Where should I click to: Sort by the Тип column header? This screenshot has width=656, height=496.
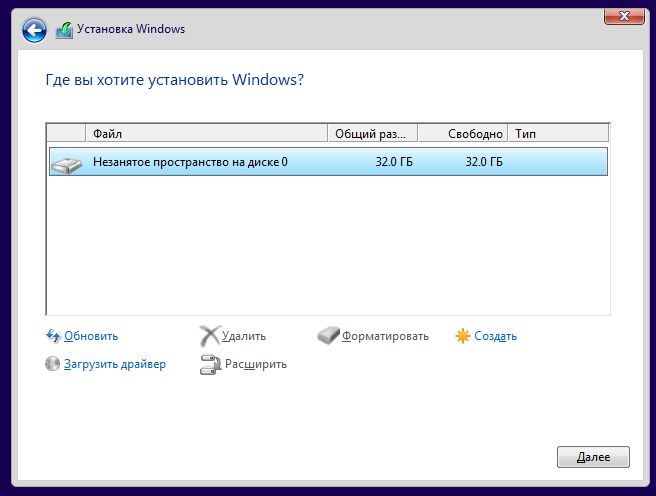(558, 133)
